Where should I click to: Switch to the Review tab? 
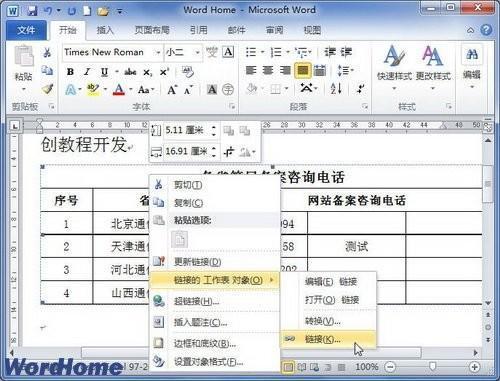274,30
